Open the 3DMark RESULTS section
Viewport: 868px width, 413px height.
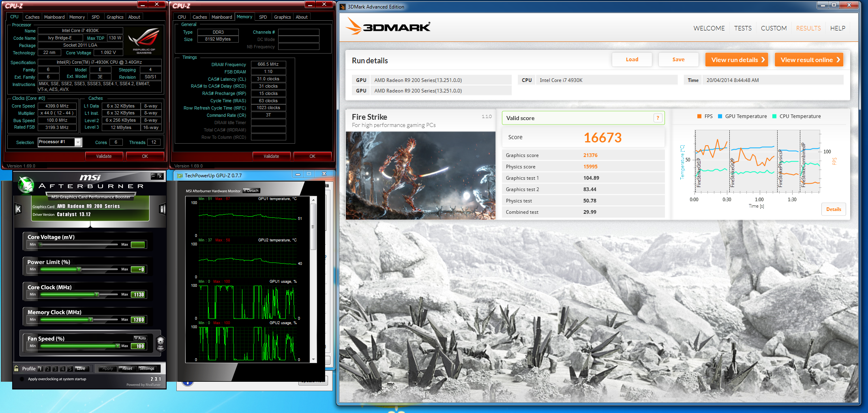click(x=808, y=28)
